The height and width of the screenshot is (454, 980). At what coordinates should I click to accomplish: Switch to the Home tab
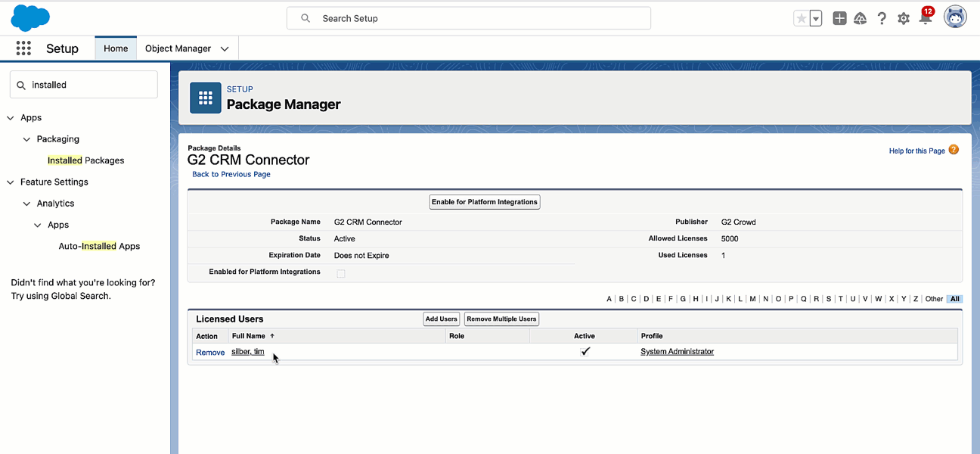(x=116, y=48)
